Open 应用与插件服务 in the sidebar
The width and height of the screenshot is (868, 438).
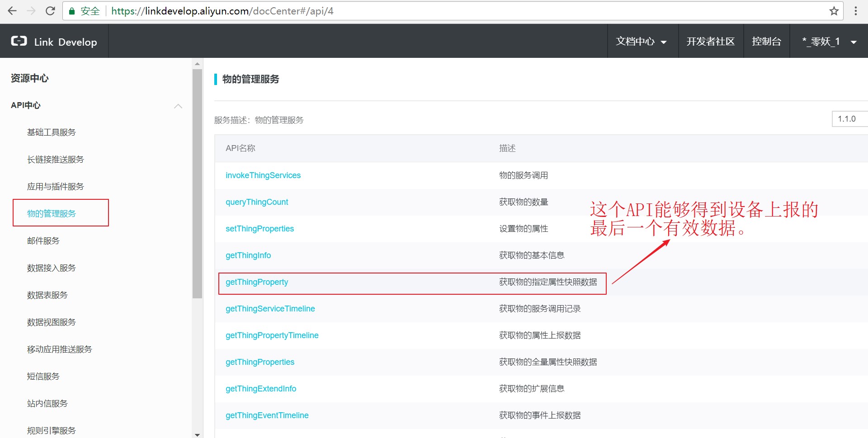pyautogui.click(x=56, y=187)
